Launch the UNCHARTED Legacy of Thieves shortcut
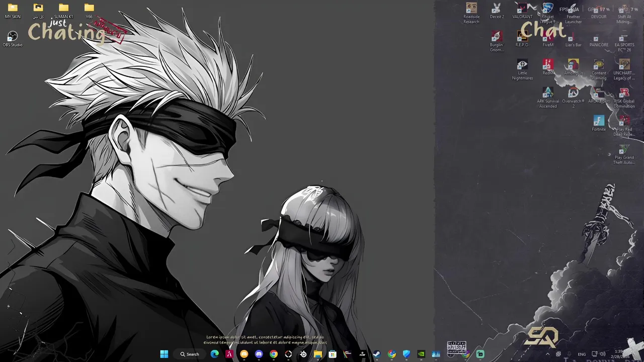Image resolution: width=644 pixels, height=362 pixels. pos(624,69)
